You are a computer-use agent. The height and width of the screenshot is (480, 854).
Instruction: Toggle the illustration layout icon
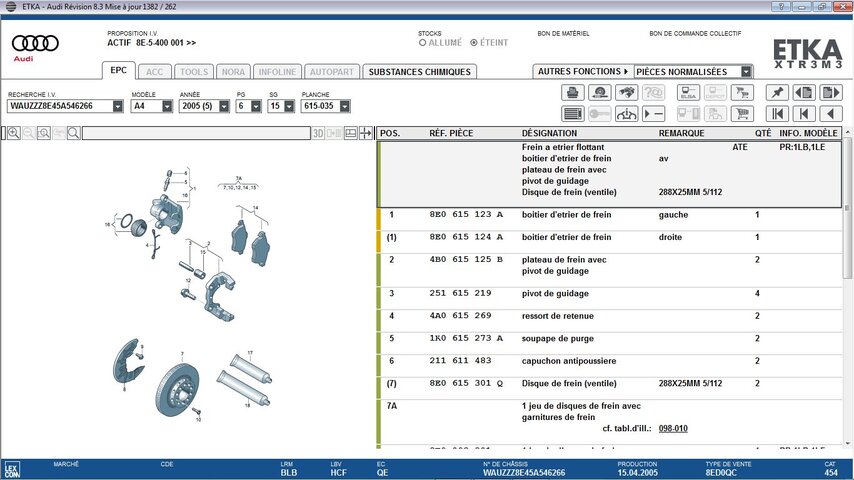point(351,133)
